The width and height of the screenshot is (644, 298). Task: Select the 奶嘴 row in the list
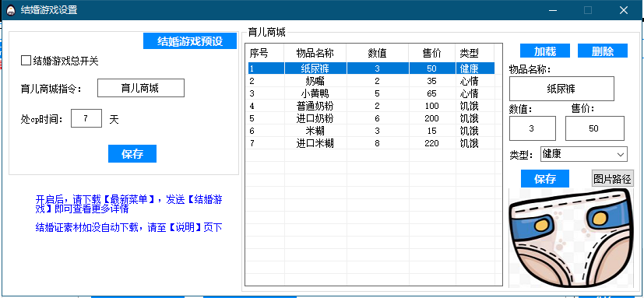click(x=371, y=81)
